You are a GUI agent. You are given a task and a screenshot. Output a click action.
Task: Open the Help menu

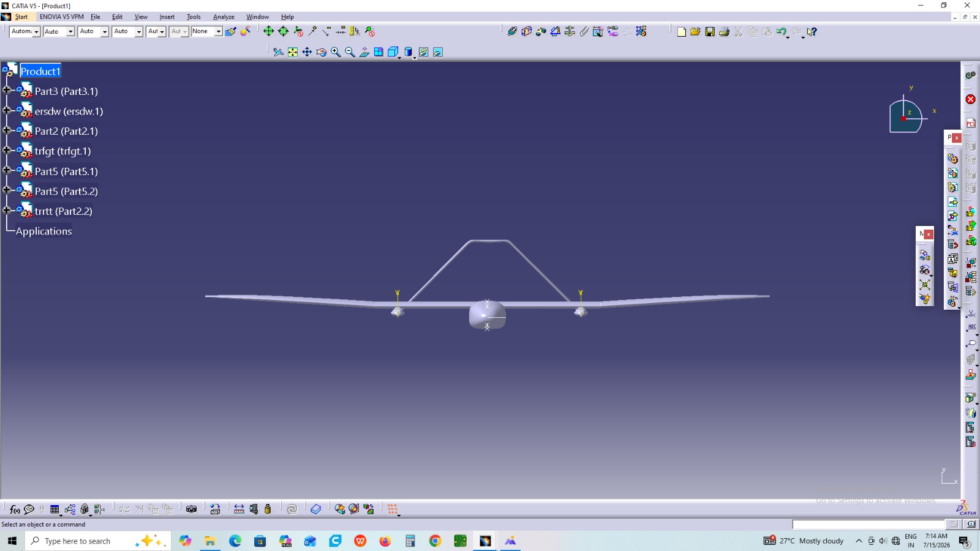287,17
